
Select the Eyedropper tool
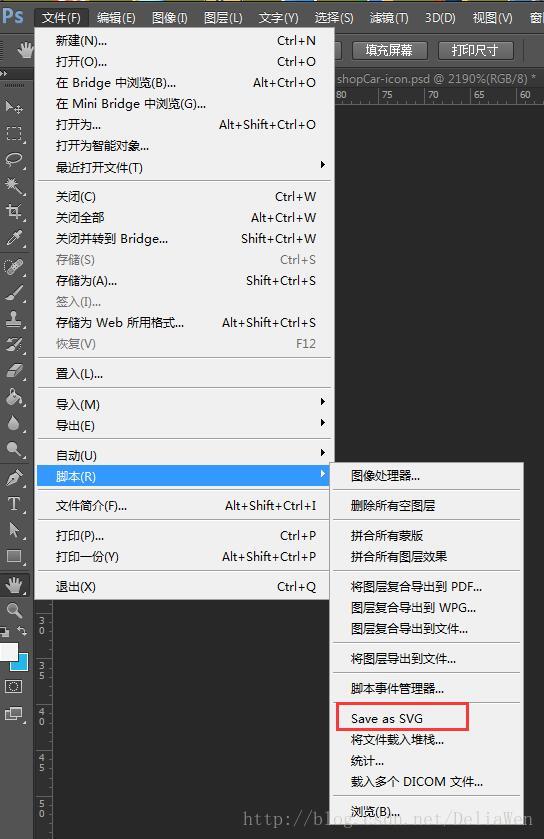[x=13, y=238]
